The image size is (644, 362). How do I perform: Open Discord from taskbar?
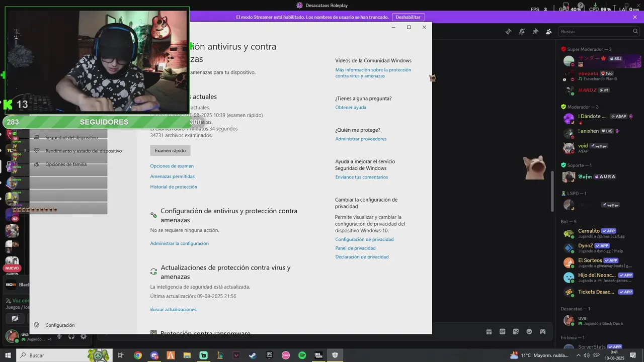tap(154, 355)
